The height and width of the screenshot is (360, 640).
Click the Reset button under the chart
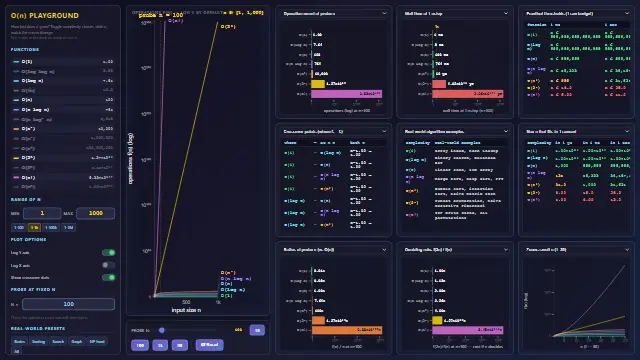tap(209, 345)
